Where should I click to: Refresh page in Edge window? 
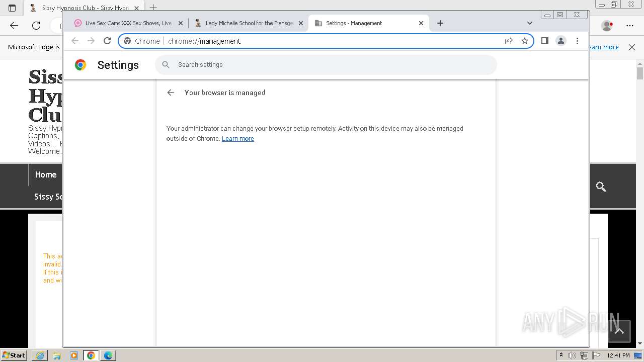tap(36, 26)
